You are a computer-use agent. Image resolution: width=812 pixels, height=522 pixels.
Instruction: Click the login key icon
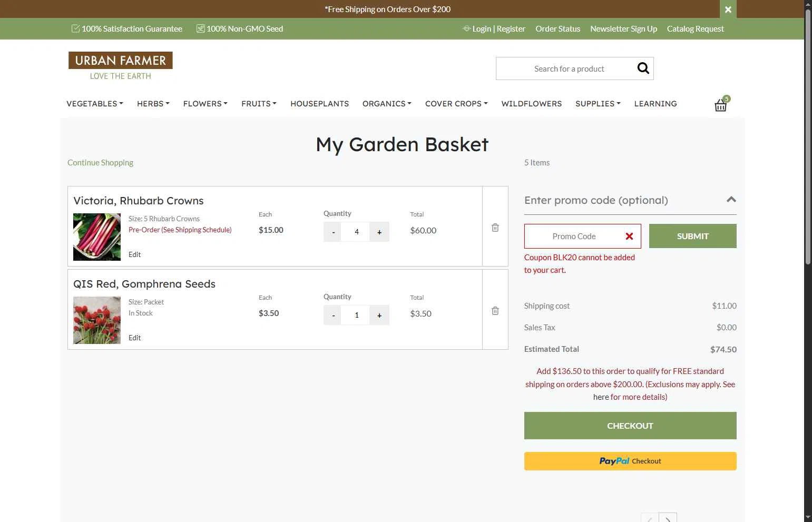coord(466,28)
